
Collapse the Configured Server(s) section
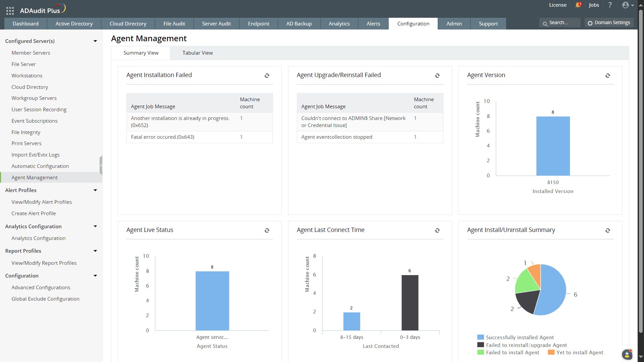point(95,41)
